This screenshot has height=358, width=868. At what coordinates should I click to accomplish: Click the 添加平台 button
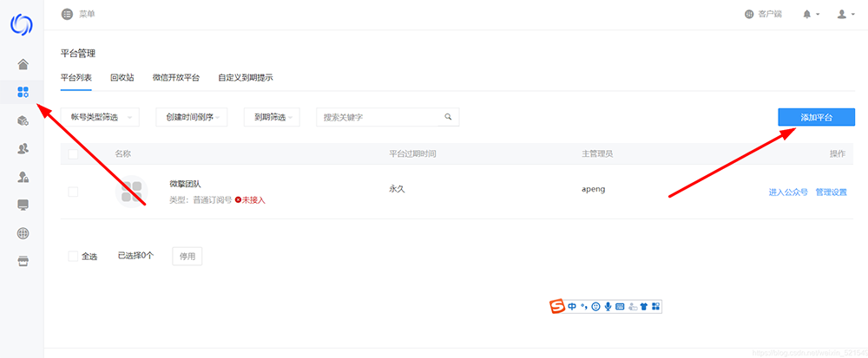[816, 117]
